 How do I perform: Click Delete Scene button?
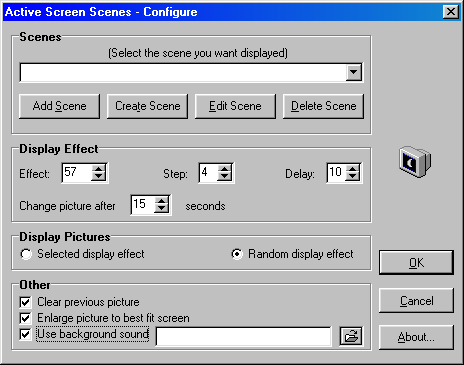pyautogui.click(x=323, y=106)
